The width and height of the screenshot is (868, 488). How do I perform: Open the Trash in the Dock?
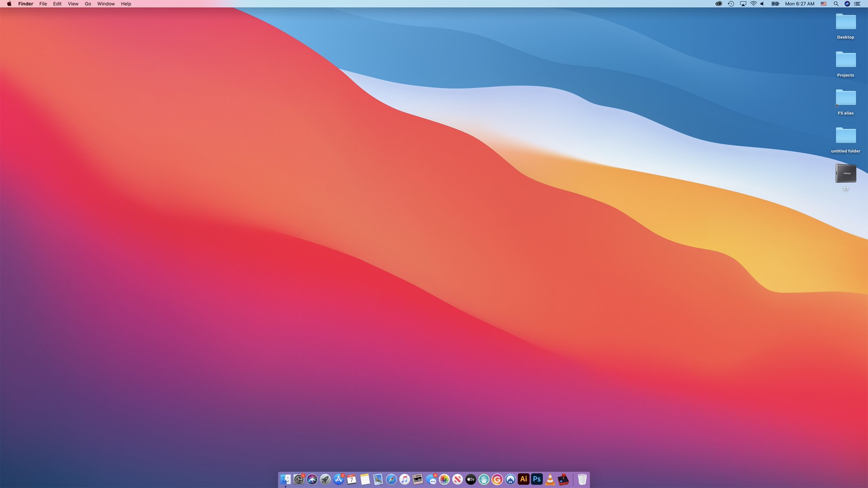click(582, 479)
